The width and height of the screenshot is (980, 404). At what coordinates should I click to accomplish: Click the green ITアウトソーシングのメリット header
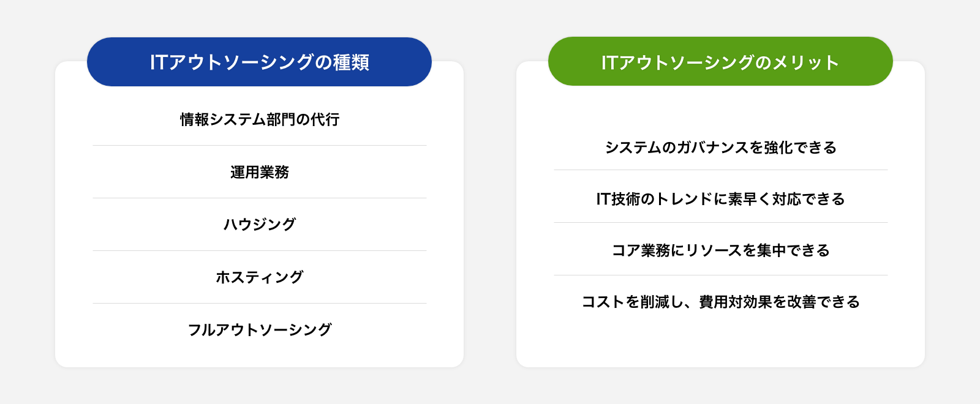coord(720,61)
